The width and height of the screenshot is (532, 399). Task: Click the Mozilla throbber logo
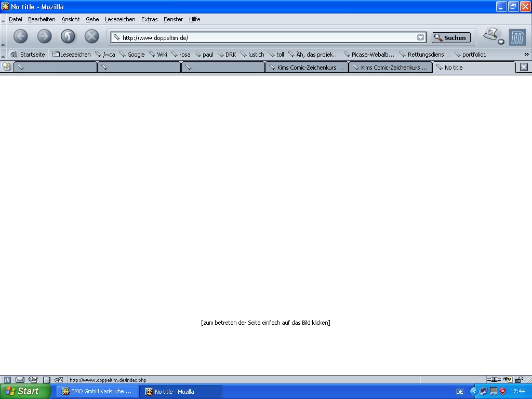pos(517,37)
